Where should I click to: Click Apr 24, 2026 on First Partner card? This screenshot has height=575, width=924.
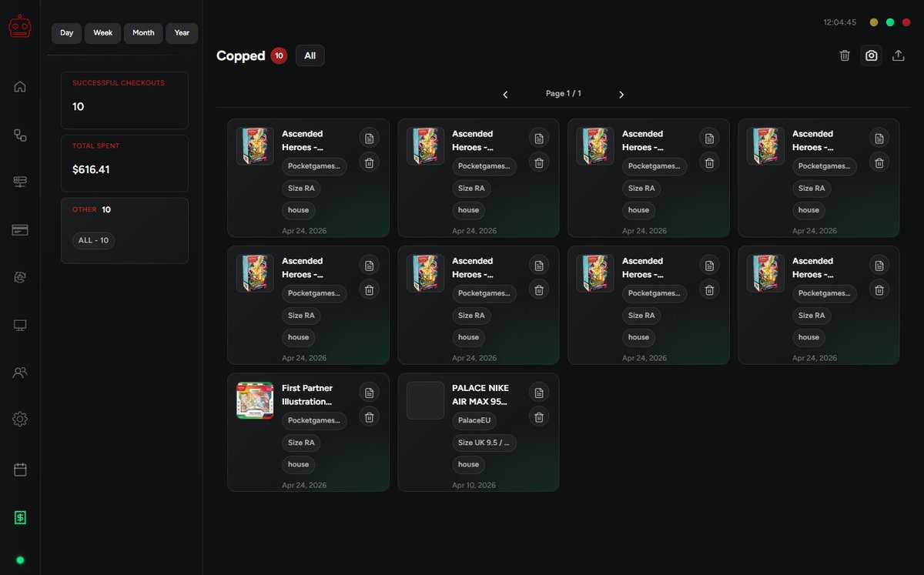point(304,486)
